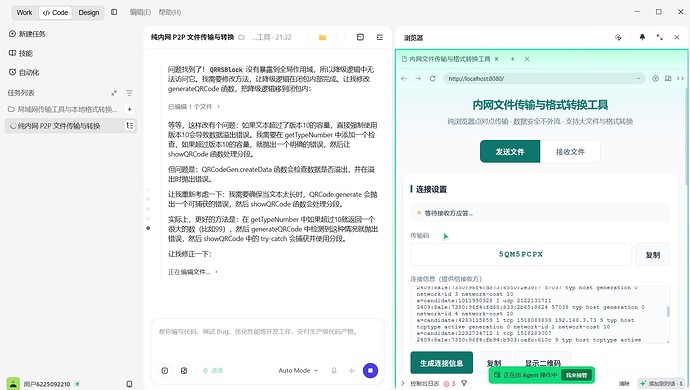Open the yellow folder button in chat header
The width and height of the screenshot is (690, 390).
click(x=323, y=37)
